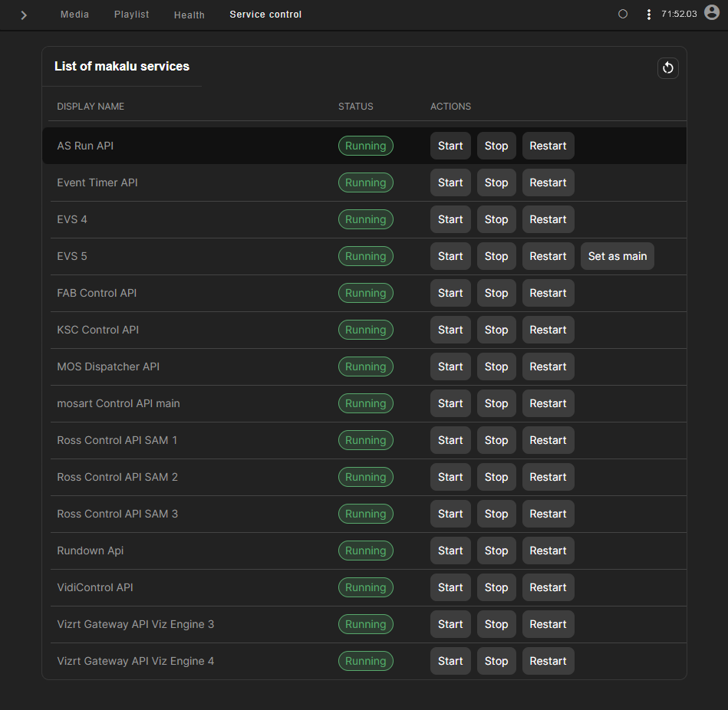Open the three-dot more options menu

pos(649,15)
